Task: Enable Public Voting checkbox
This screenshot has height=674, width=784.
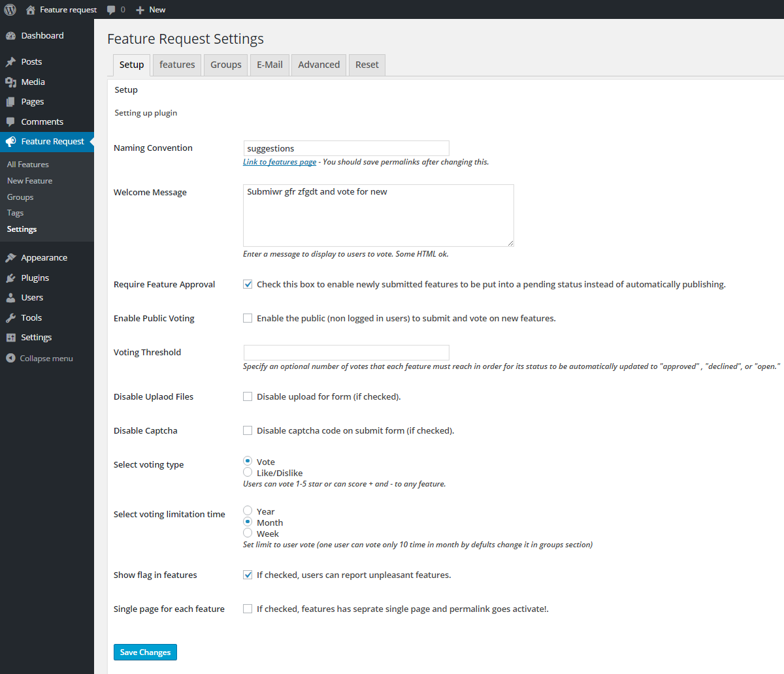Action: click(x=248, y=318)
